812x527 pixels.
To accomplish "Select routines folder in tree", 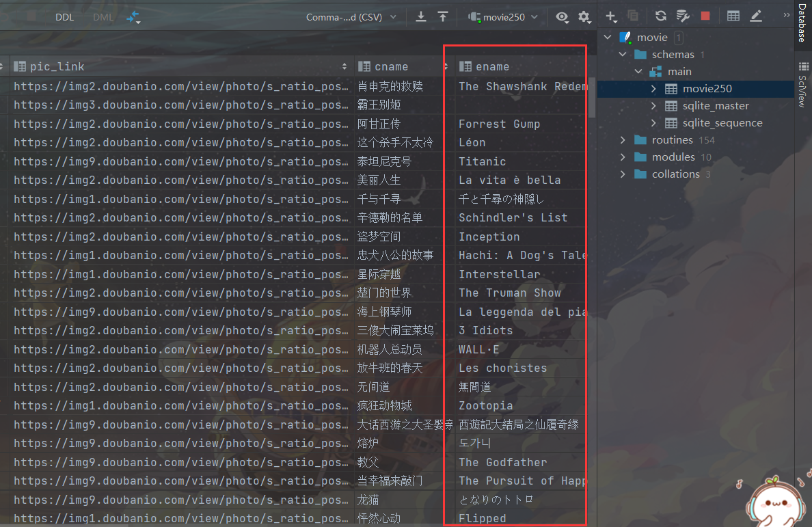I will pos(672,139).
